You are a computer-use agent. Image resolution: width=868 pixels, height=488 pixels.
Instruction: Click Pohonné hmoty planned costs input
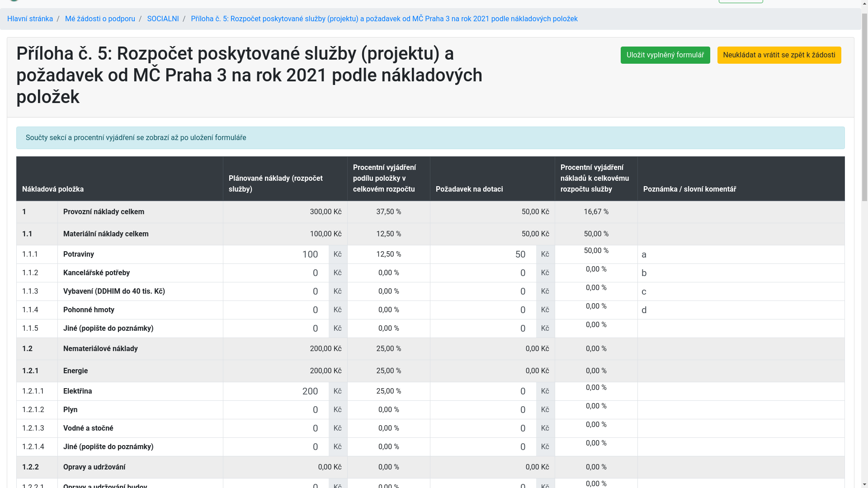(276, 310)
